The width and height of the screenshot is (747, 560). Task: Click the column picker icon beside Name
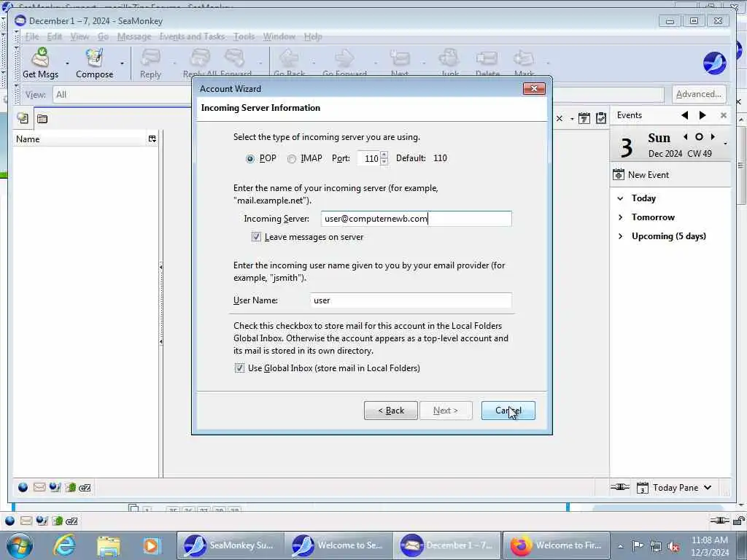[x=152, y=139]
